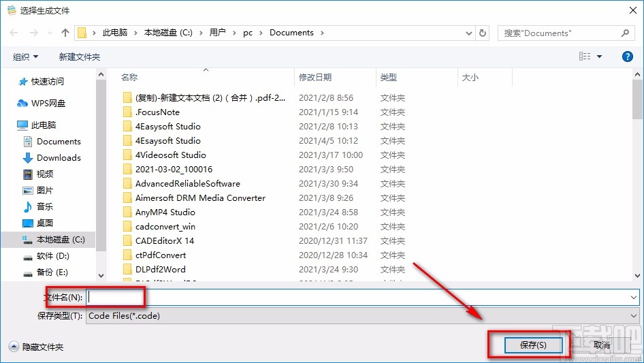The width and height of the screenshot is (644, 363).
Task: Refresh the Documents folder listing
Action: pos(483,33)
